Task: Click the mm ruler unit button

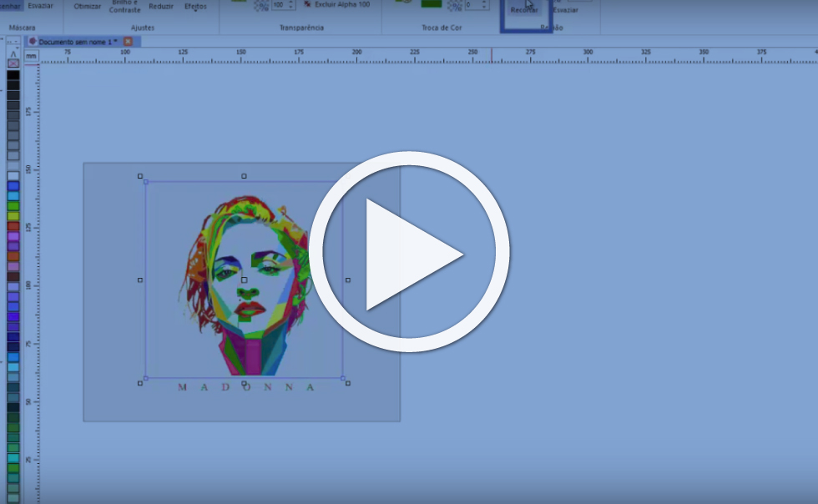Action: [x=32, y=56]
